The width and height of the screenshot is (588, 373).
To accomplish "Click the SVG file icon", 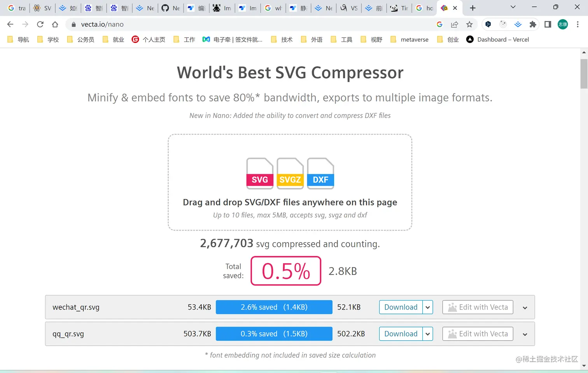I will click(x=259, y=173).
